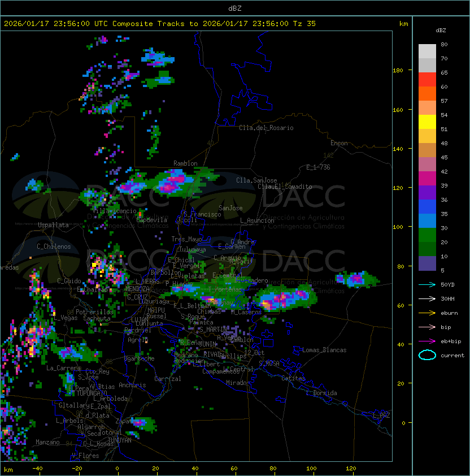Select the purple 36-39 dBZ swatch
Viewport: 470px width, 476px height.
coord(427,192)
